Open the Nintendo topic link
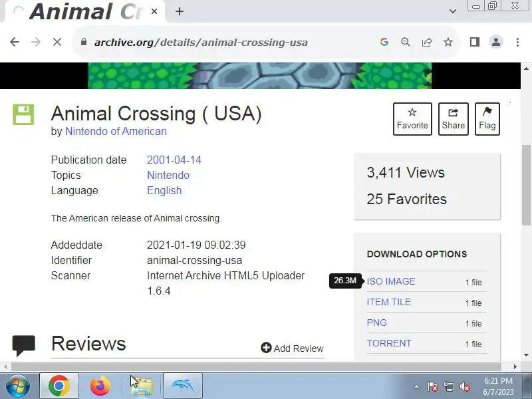Image resolution: width=532 pixels, height=399 pixels. [168, 175]
